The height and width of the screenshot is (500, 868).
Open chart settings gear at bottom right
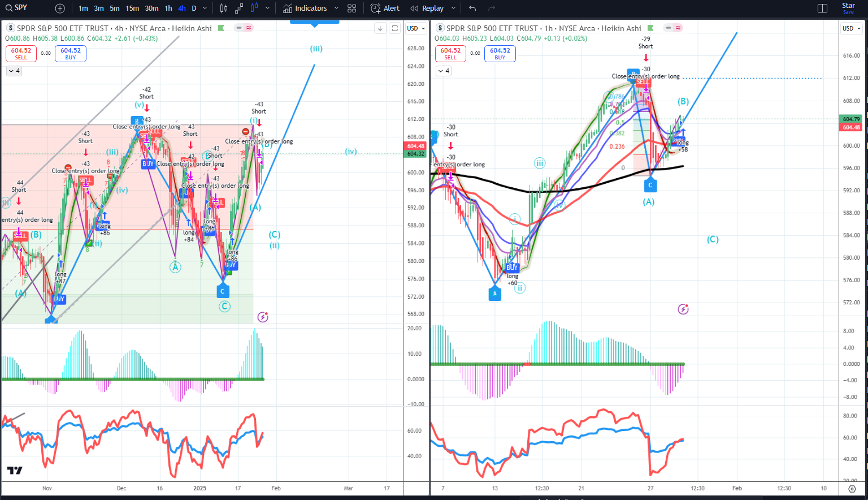coord(852,489)
